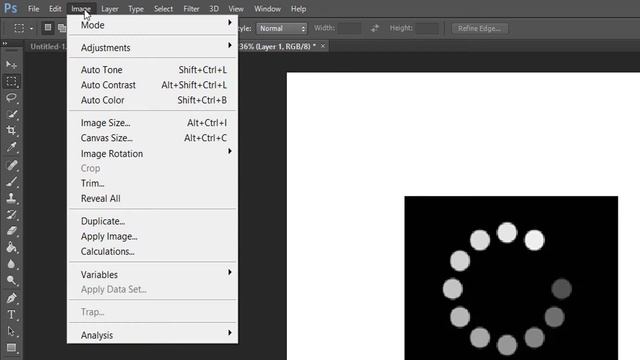The width and height of the screenshot is (640, 360).
Task: Choose Reveal All
Action: tap(153, 198)
